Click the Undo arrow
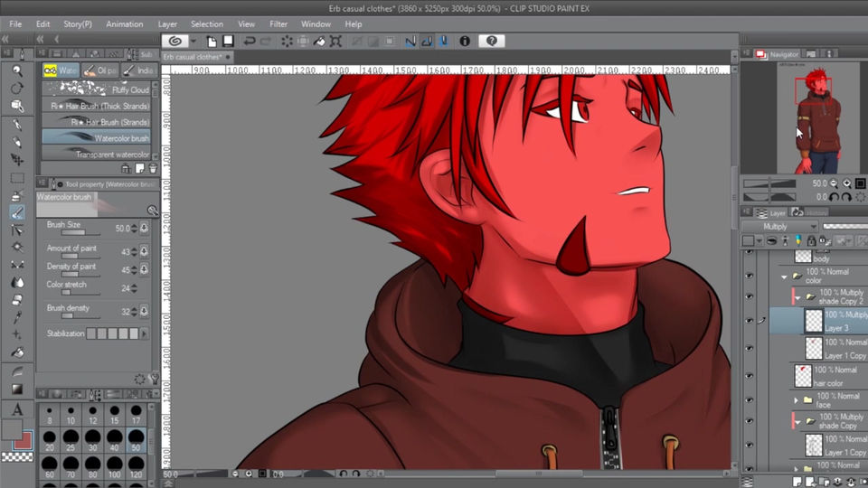Image resolution: width=868 pixels, height=488 pixels. point(250,41)
